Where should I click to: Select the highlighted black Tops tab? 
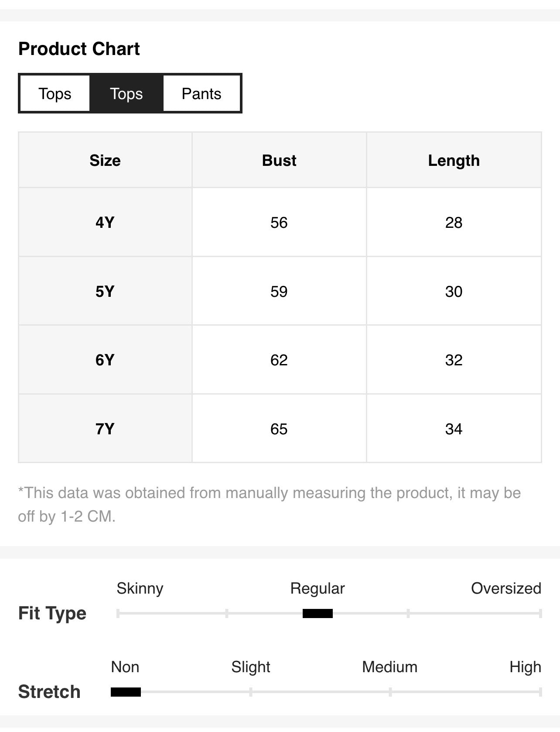[x=126, y=93]
